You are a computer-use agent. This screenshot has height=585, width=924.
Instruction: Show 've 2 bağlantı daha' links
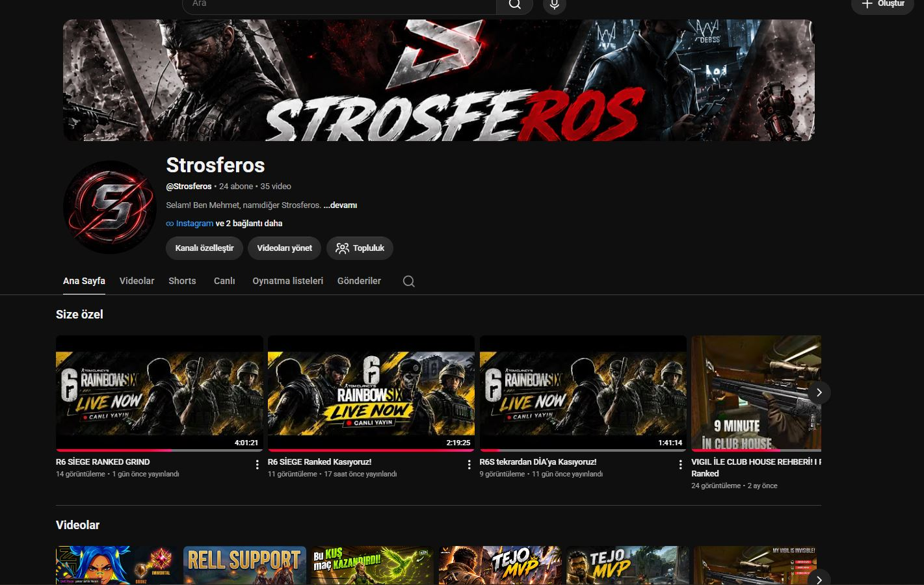[x=249, y=223]
